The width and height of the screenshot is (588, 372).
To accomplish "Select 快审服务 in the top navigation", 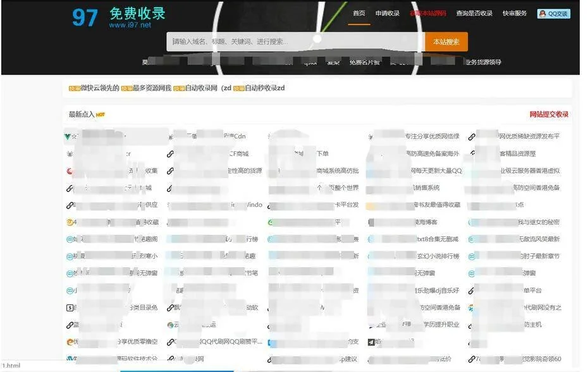I will coord(514,13).
